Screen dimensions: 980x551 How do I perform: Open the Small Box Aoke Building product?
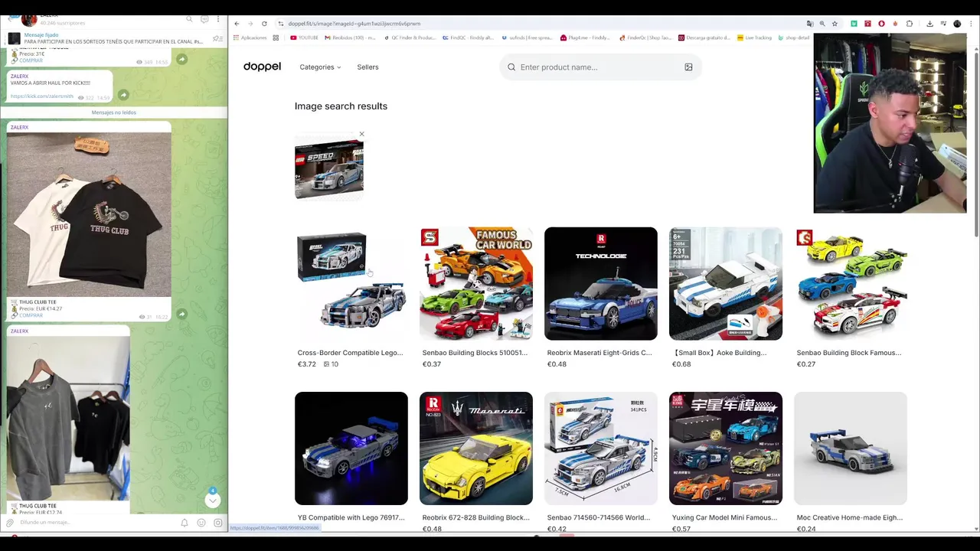tap(720, 353)
